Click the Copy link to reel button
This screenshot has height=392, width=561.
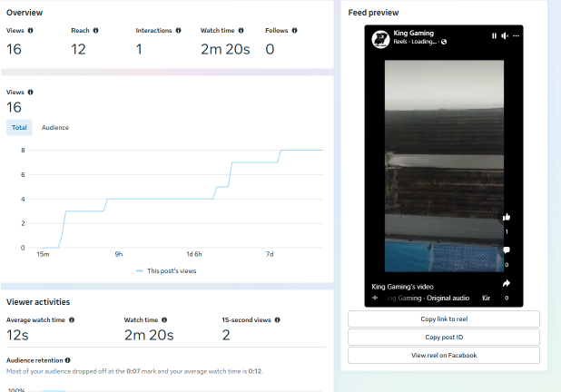[x=444, y=318]
